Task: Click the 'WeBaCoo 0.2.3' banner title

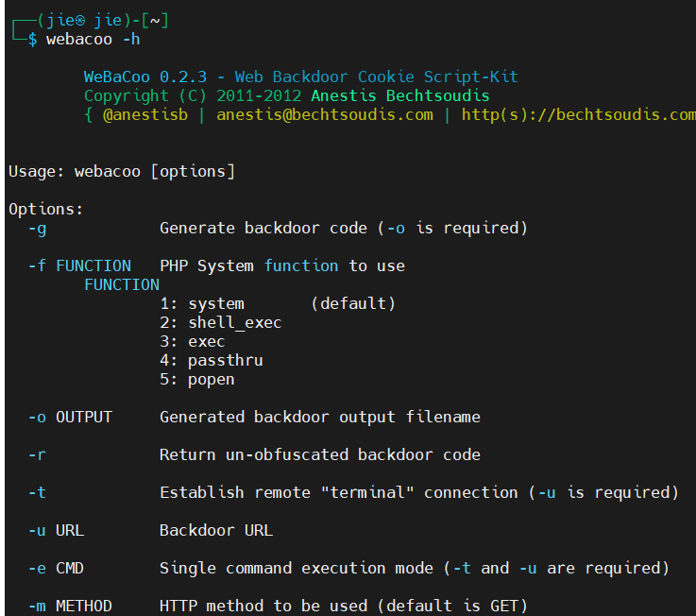Action: pos(145,77)
